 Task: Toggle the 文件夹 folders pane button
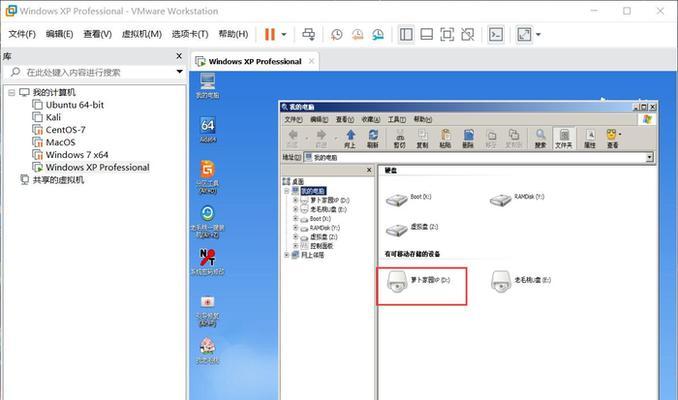point(564,139)
